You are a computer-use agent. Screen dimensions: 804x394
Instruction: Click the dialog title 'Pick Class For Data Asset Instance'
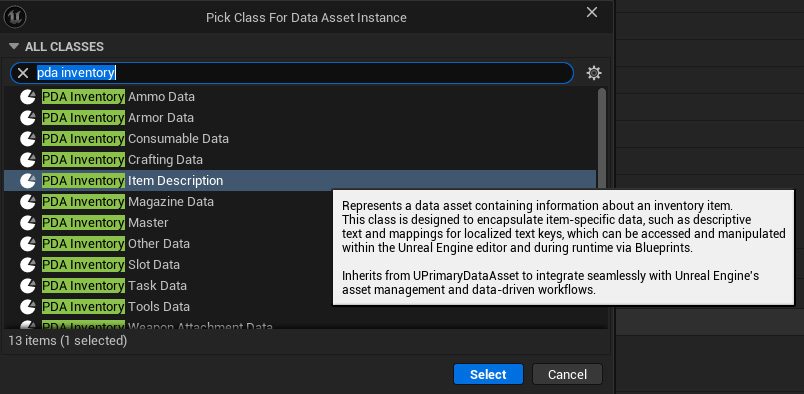pos(306,17)
